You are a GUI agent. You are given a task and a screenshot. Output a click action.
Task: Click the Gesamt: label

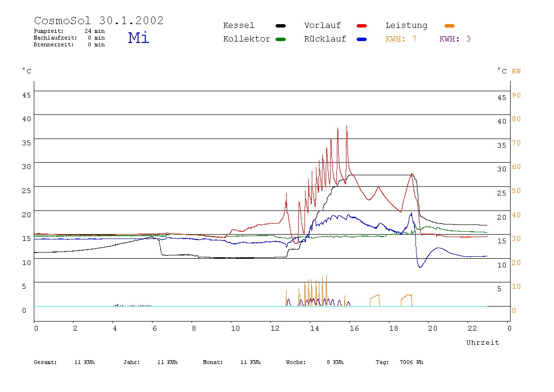point(45,362)
